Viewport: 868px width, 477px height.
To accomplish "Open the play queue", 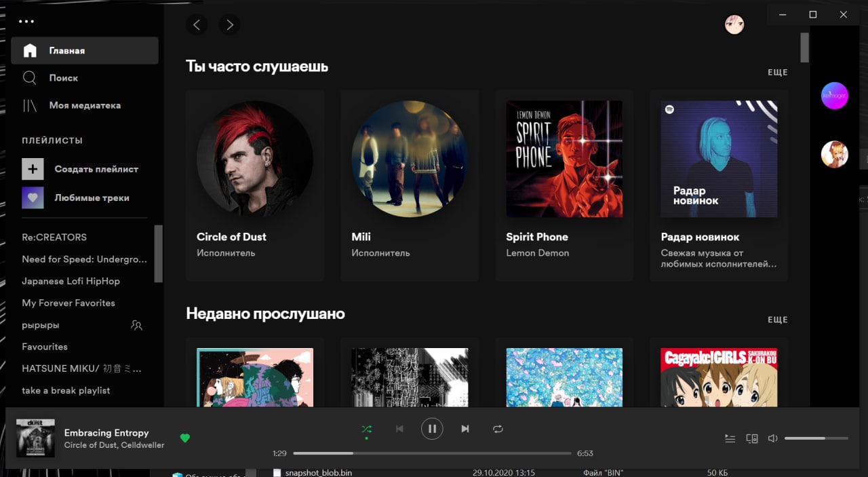I will (730, 438).
